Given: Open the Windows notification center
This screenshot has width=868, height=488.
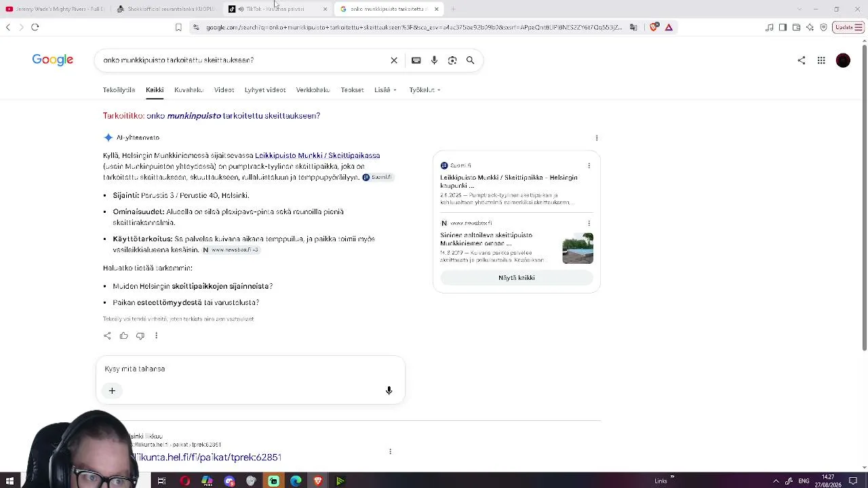Looking at the screenshot, I should click(x=854, y=481).
